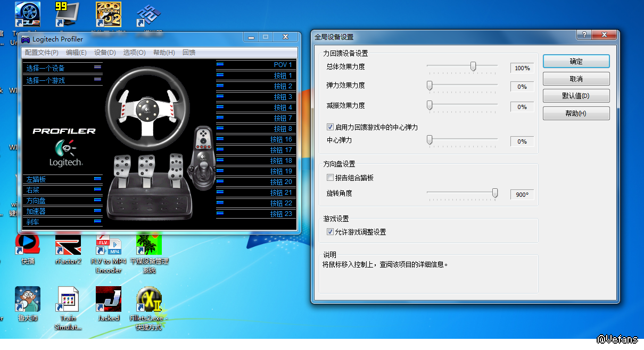The width and height of the screenshot is (644, 350).
Task: Click the 总体效果力度 slider handle
Action: [x=473, y=66]
